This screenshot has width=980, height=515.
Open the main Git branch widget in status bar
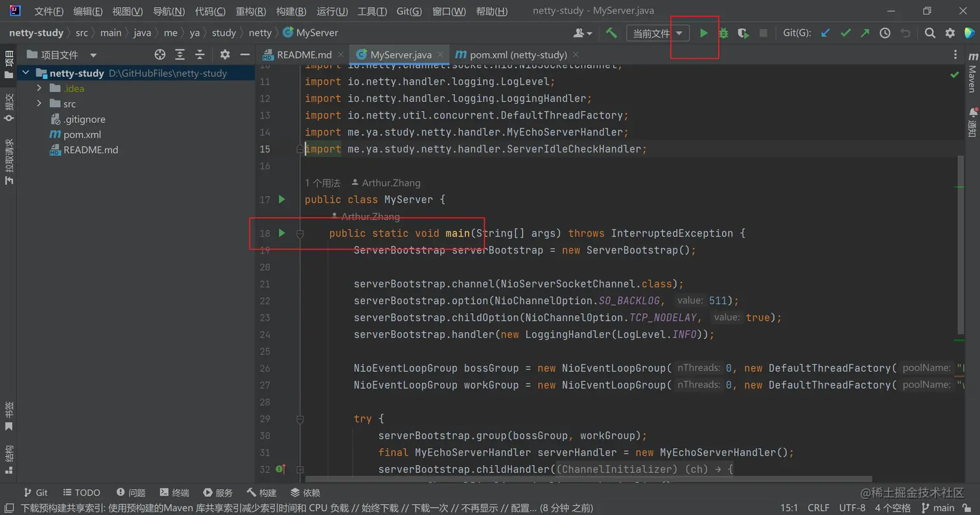[x=939, y=508]
